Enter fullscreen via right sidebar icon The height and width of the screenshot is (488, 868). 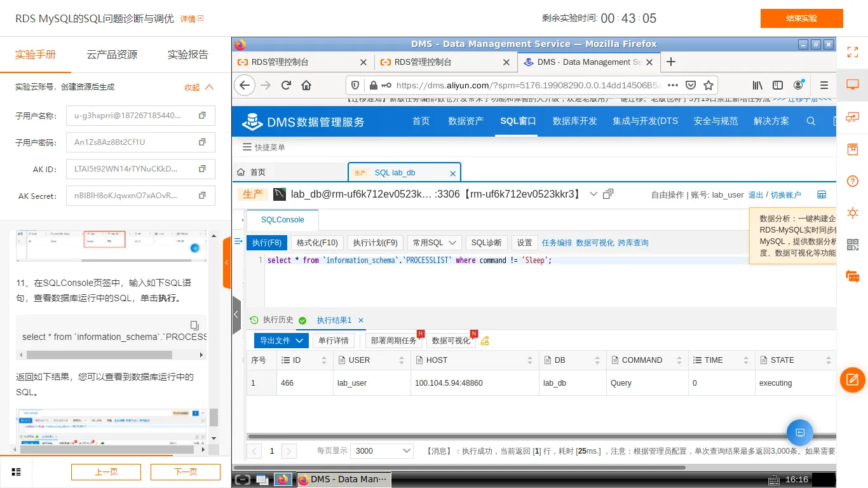point(853,52)
